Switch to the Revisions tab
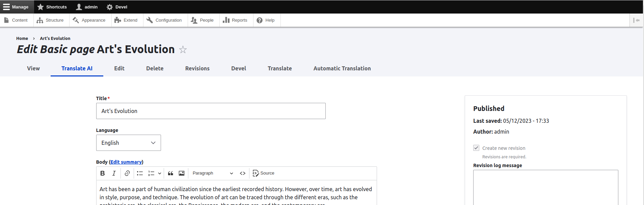This screenshot has height=205, width=644. (197, 68)
